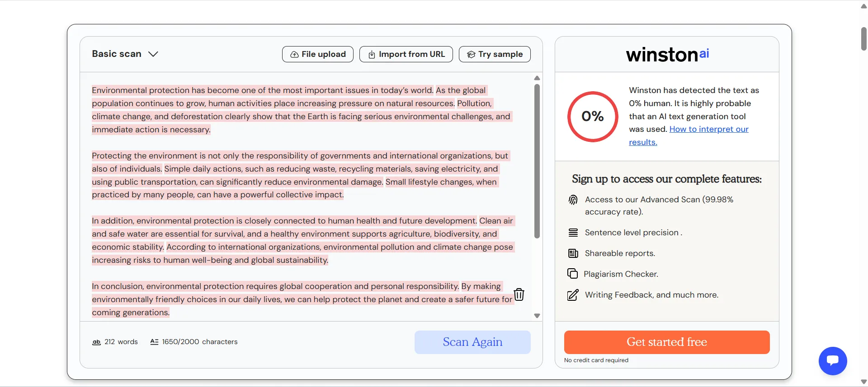Click the Writing Feedback pencil icon
The image size is (868, 387).
(572, 295)
